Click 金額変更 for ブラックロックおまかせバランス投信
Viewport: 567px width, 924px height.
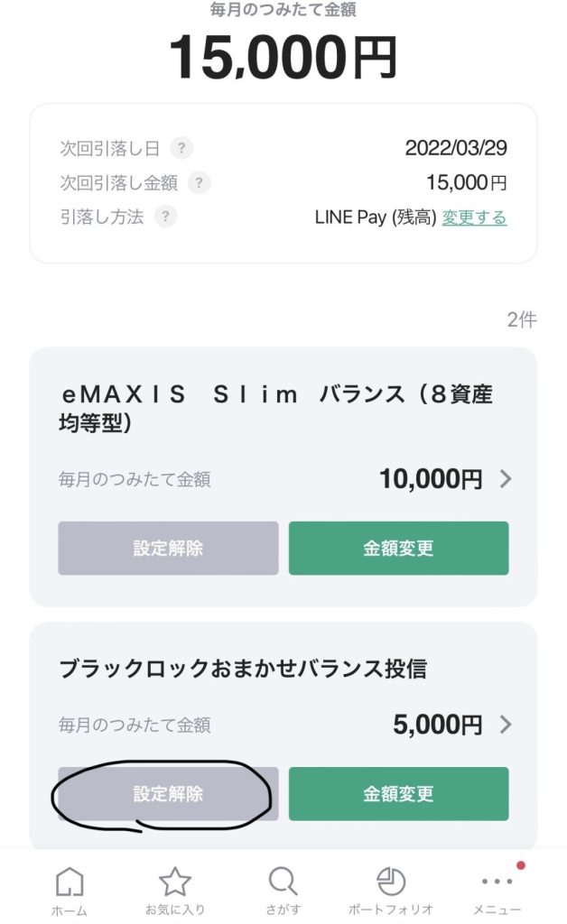click(398, 794)
